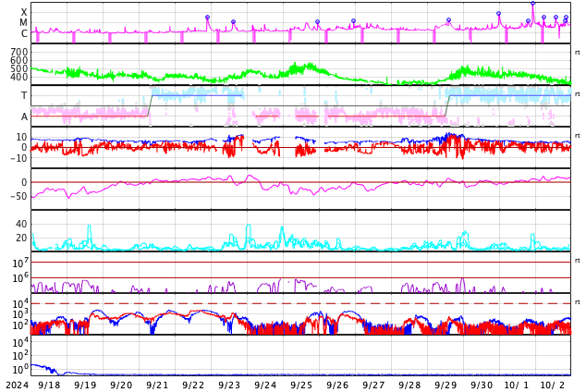Select the 9/18 date label
Viewport: 586px width, 392px height.
49,386
